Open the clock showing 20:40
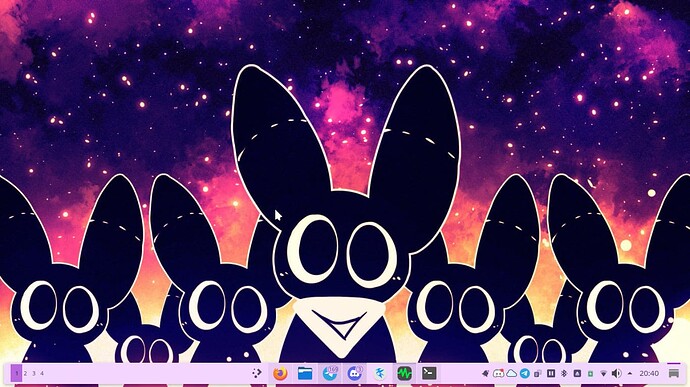This screenshot has width=690, height=387. tap(649, 373)
